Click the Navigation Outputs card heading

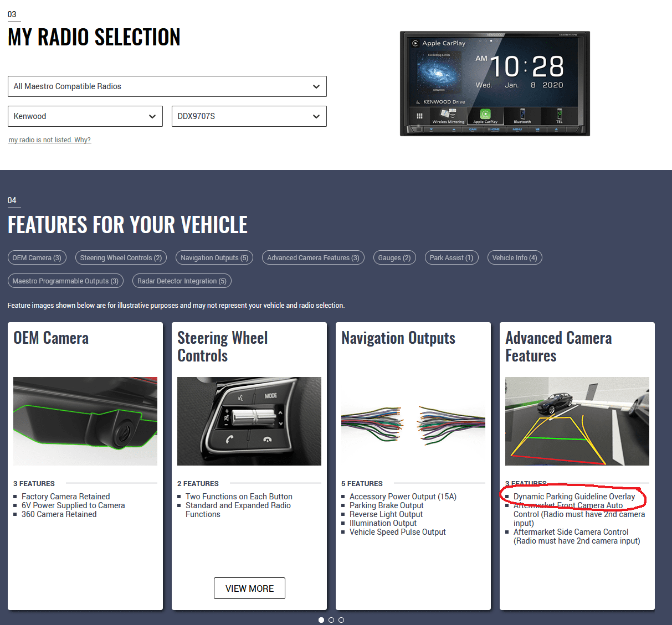tap(398, 338)
